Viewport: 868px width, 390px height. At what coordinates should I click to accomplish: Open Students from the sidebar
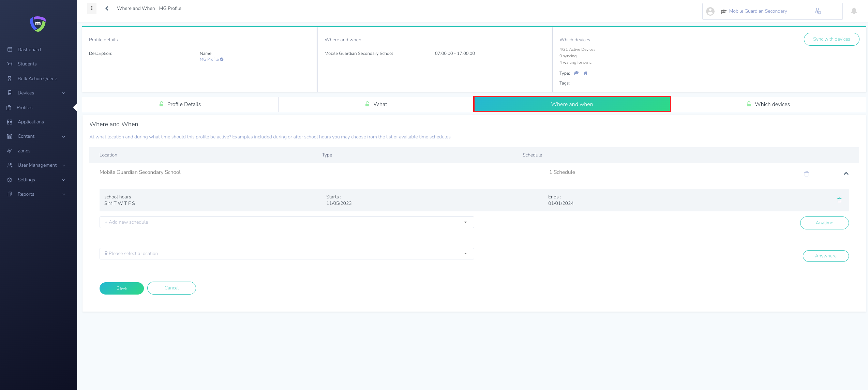click(27, 64)
